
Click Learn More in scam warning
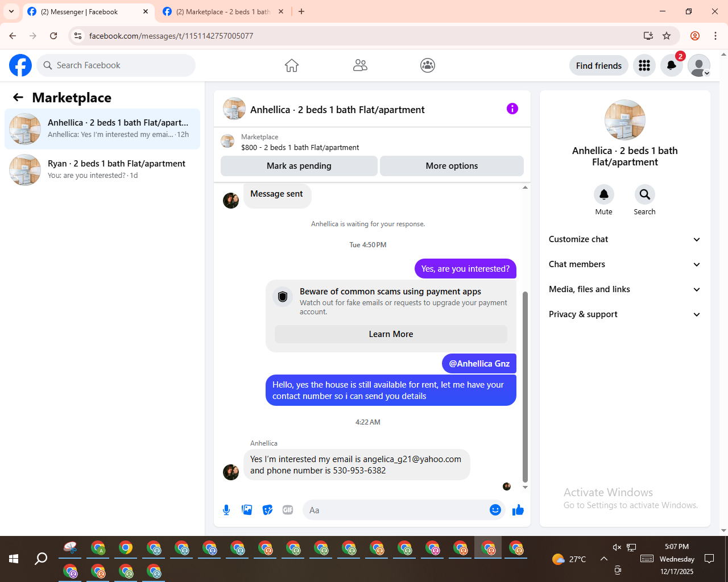(x=391, y=334)
